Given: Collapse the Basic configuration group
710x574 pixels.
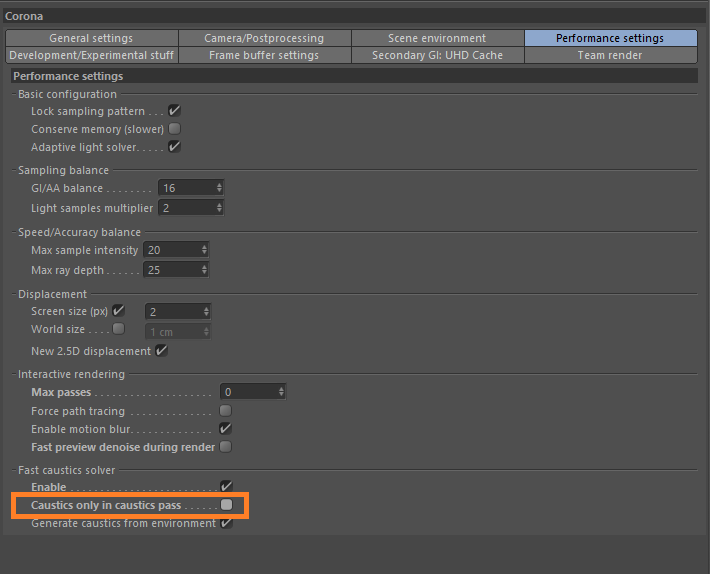Looking at the screenshot, I should click(14, 94).
